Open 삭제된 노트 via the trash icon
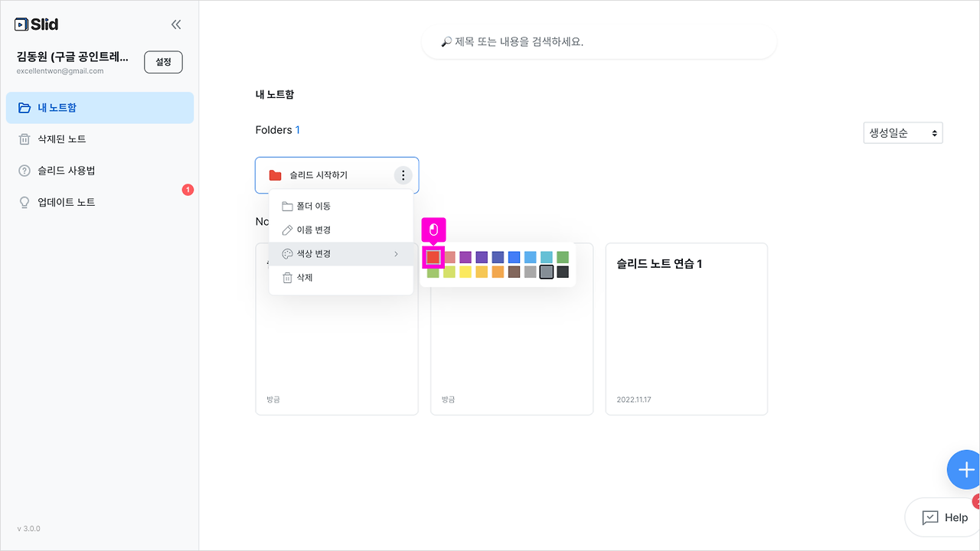Screen dimensions: 980x551 pos(23,139)
